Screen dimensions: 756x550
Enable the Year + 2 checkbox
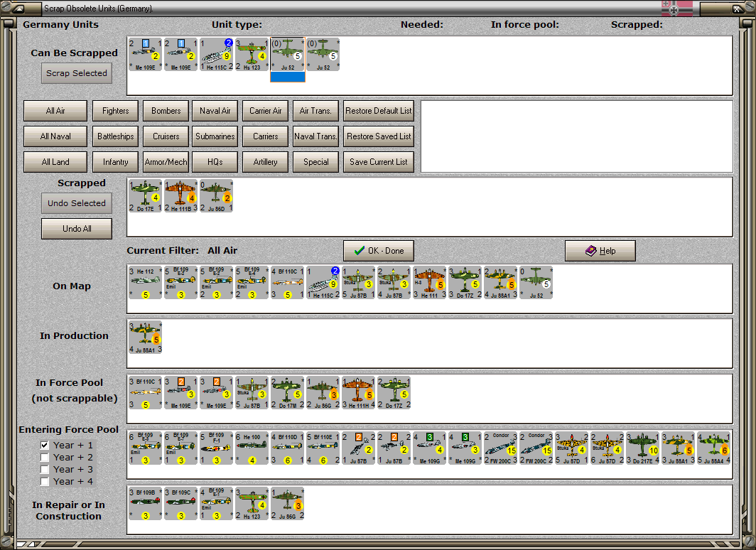coord(45,457)
